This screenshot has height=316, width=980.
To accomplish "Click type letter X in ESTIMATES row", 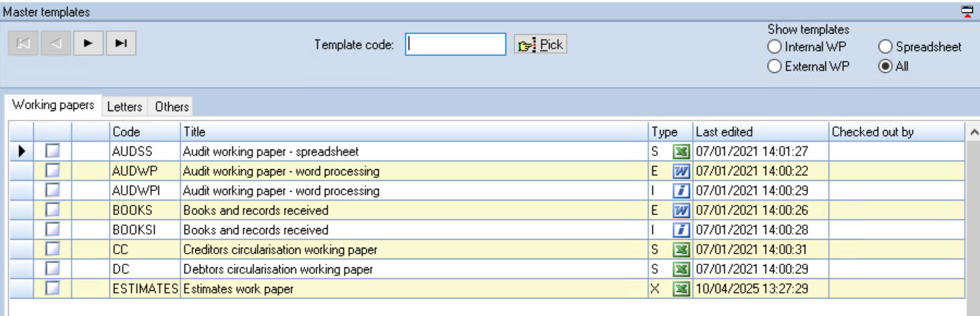I will (x=655, y=289).
